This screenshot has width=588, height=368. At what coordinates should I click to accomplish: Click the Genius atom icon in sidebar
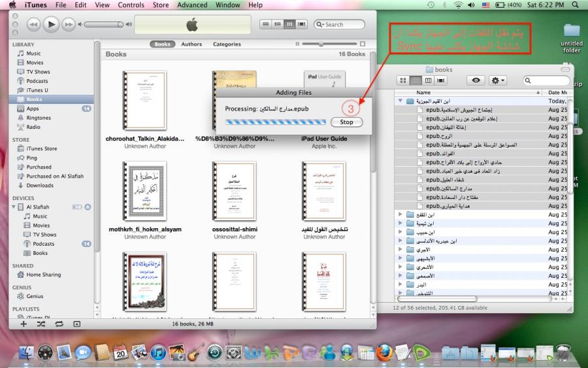21,296
